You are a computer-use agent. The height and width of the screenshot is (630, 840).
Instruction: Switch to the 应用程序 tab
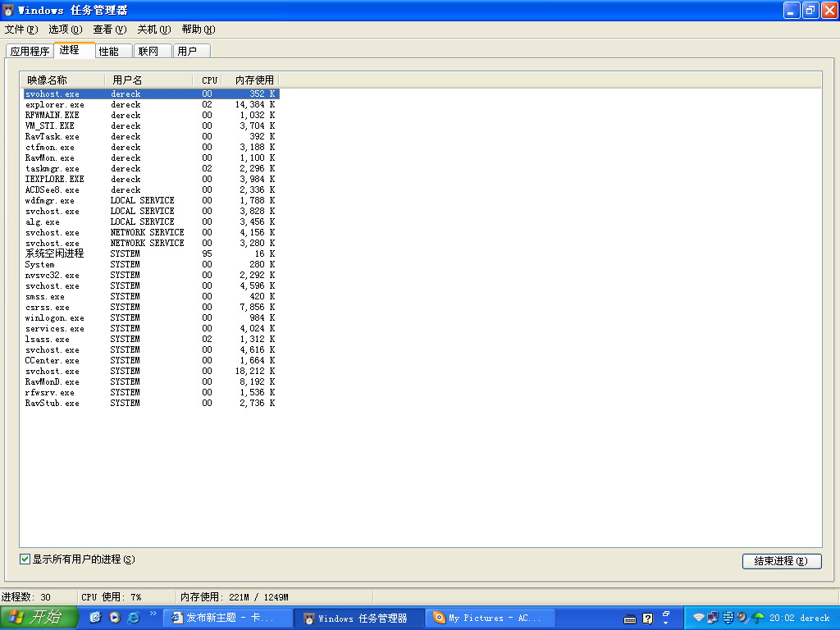[x=30, y=52]
